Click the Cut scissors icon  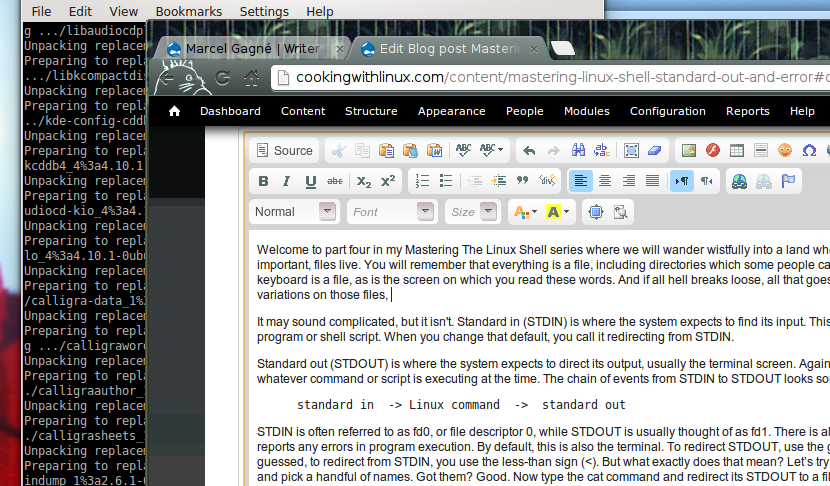coord(338,151)
